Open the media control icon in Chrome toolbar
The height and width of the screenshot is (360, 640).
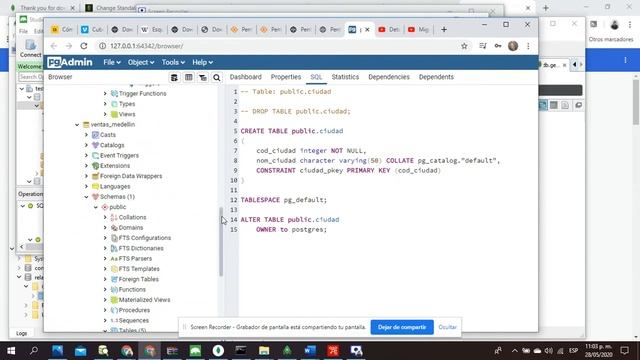pos(483,46)
